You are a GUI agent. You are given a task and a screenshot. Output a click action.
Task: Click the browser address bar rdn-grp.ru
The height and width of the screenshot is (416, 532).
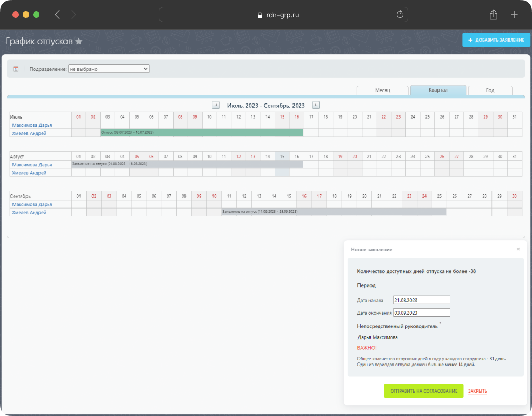(283, 15)
